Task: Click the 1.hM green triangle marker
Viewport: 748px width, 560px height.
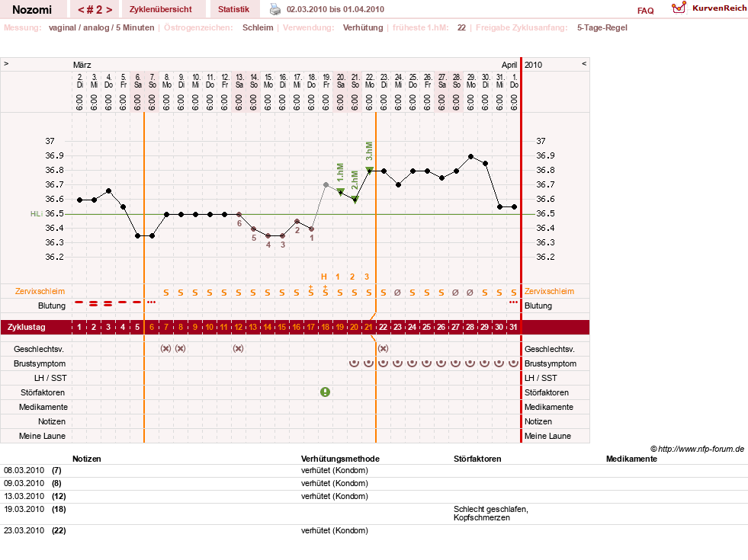Action: point(341,191)
